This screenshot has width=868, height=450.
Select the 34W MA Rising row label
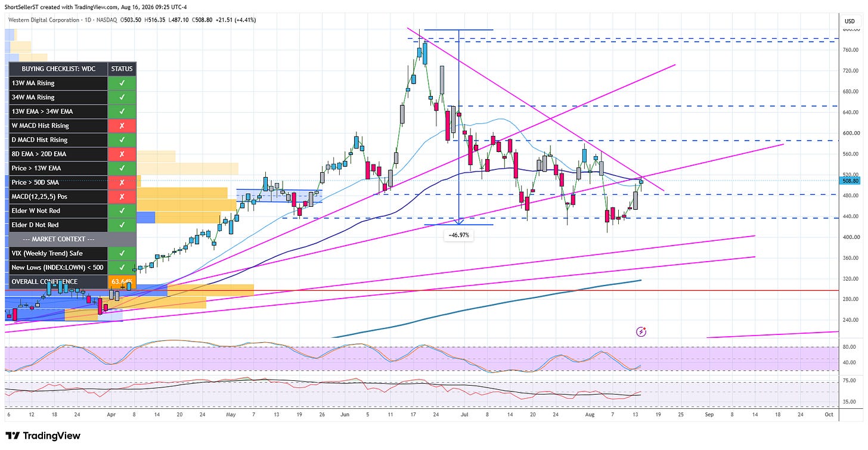33,97
